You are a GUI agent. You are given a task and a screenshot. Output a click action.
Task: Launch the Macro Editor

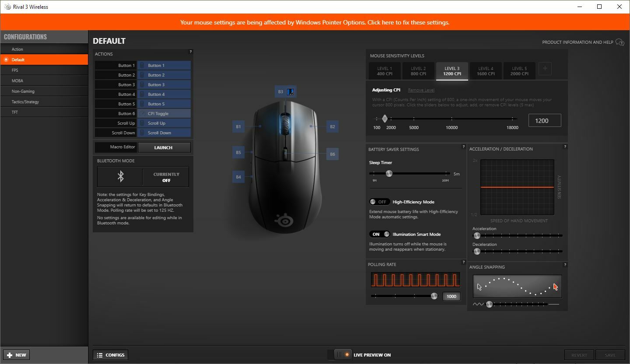tap(164, 147)
